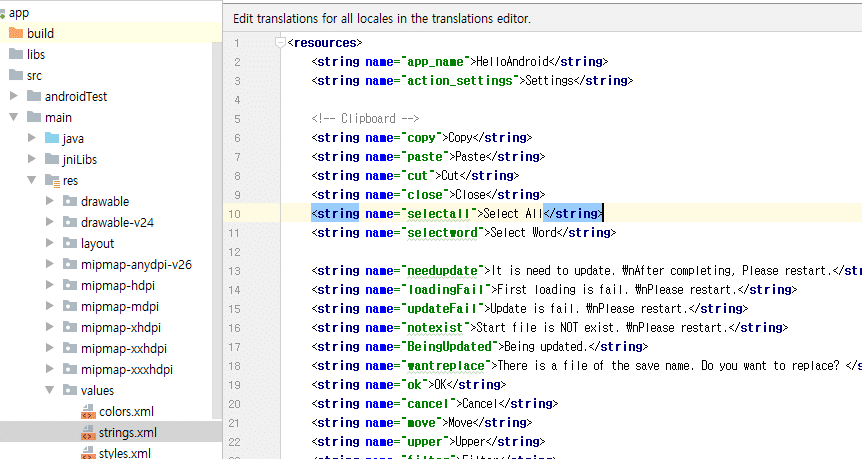Image resolution: width=862 pixels, height=459 pixels.
Task: Click the Select Word string text
Action: point(523,233)
